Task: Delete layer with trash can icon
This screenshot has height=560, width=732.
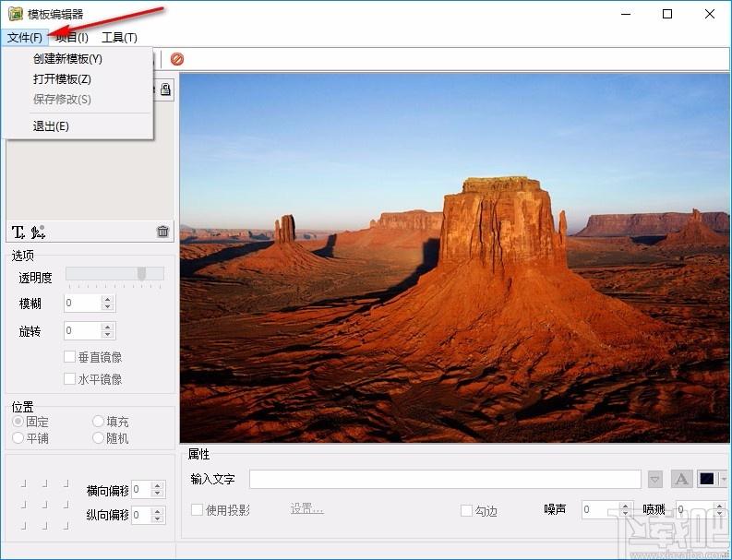Action: pyautogui.click(x=162, y=231)
